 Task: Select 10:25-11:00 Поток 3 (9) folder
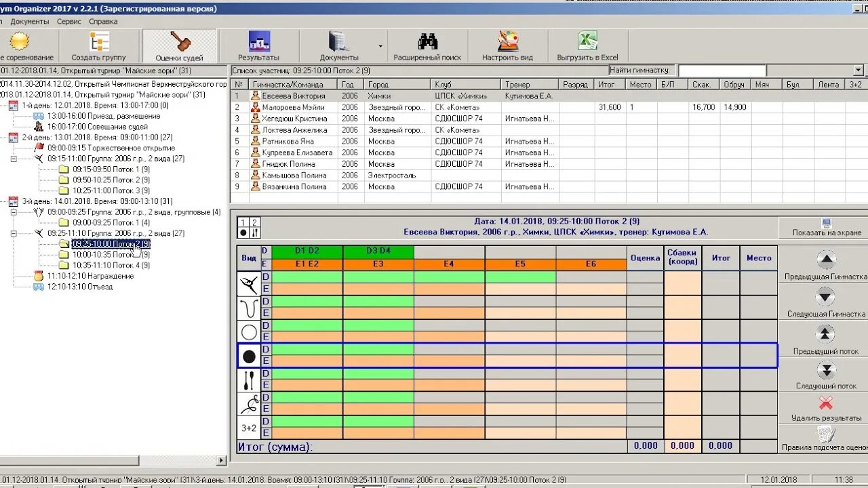pos(111,190)
